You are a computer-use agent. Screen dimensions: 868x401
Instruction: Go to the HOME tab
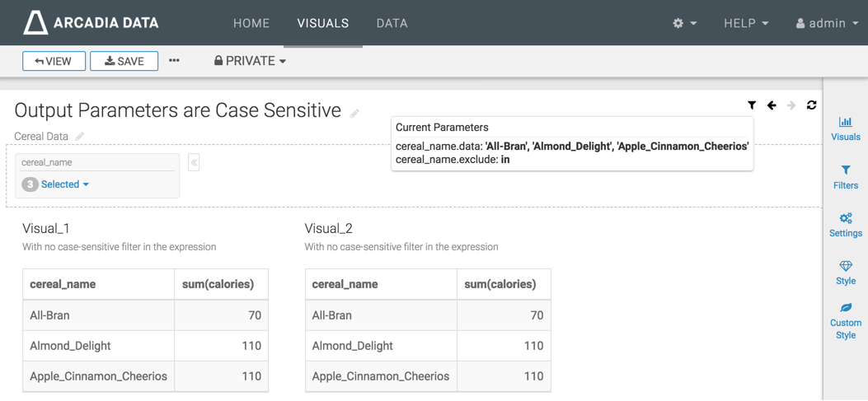point(251,23)
